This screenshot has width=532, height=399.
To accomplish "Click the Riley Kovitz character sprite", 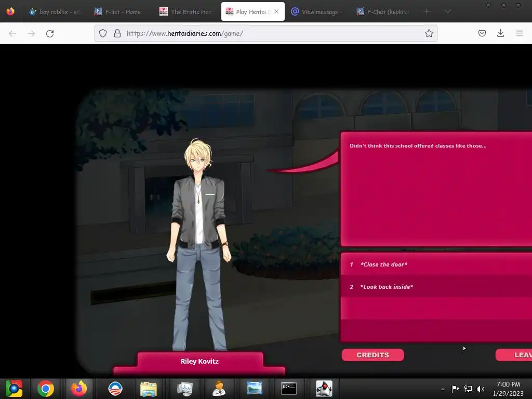I will (x=199, y=244).
